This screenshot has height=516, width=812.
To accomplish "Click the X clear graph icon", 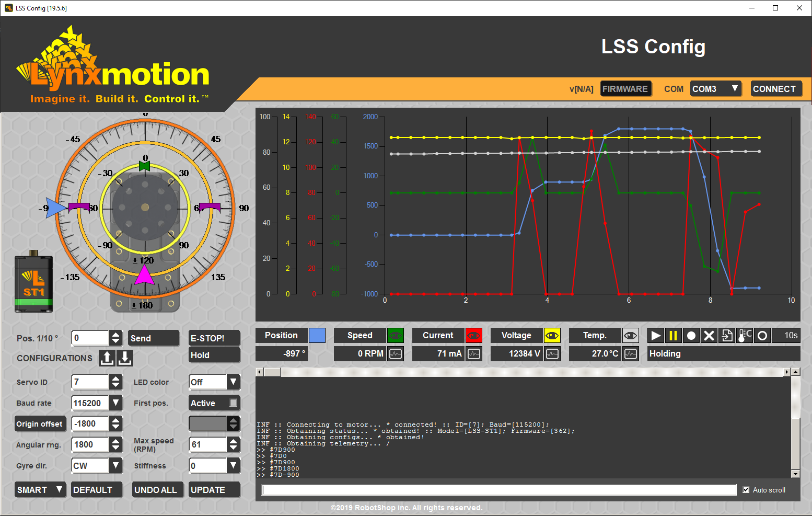I will (709, 336).
